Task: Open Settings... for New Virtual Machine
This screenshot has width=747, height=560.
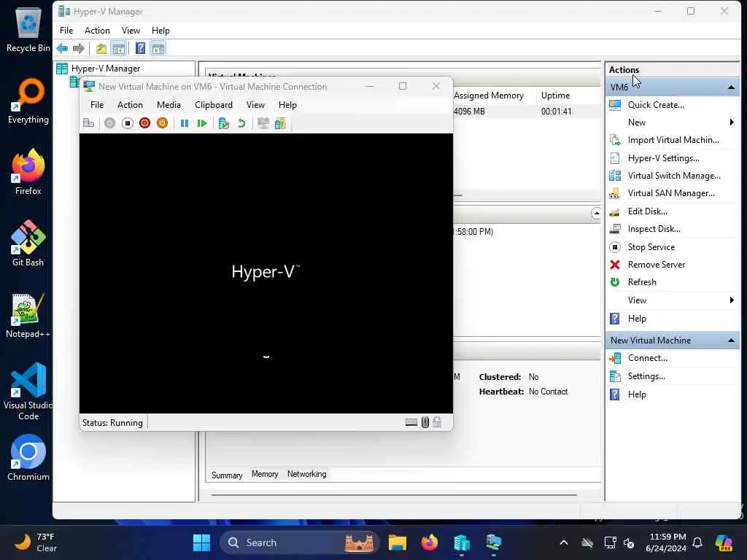Action: 646,376
